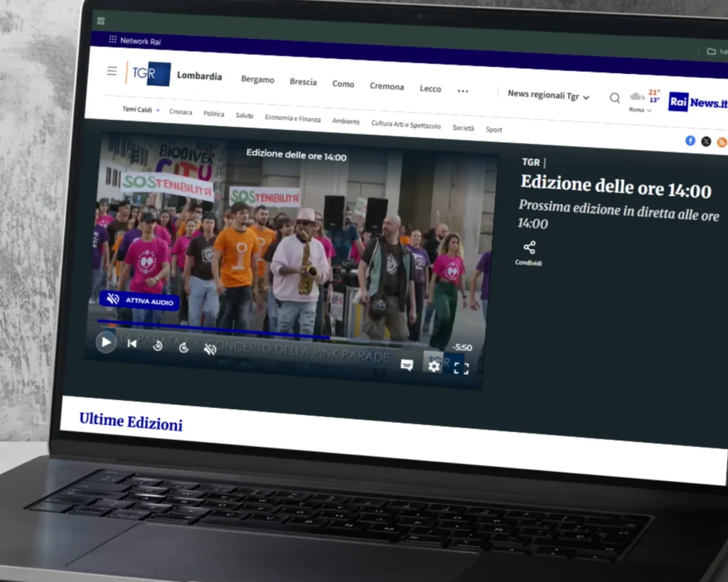Toggle mute in the player controls

[210, 348]
